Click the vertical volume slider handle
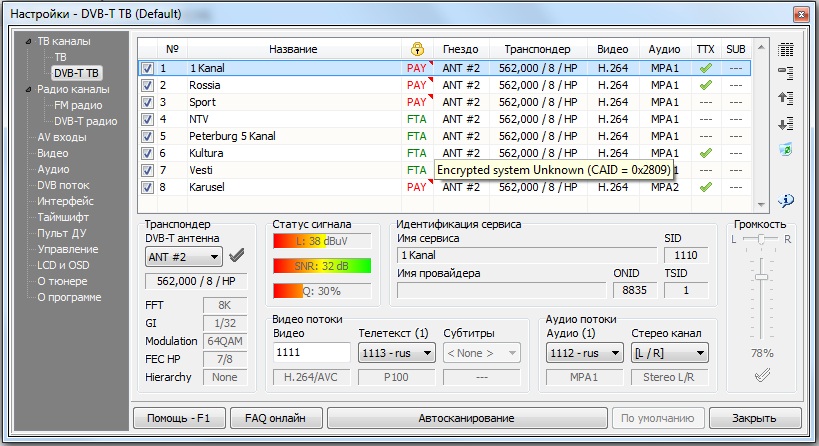 tap(763, 275)
